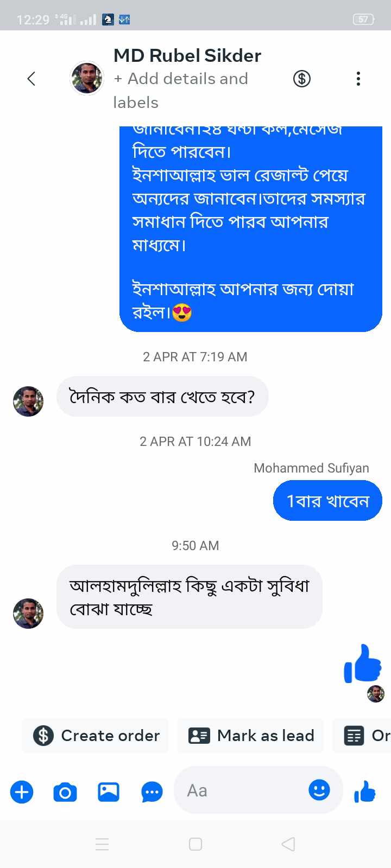Open the dollar payment icon in header
This screenshot has width=391, height=868.
pos(302,79)
